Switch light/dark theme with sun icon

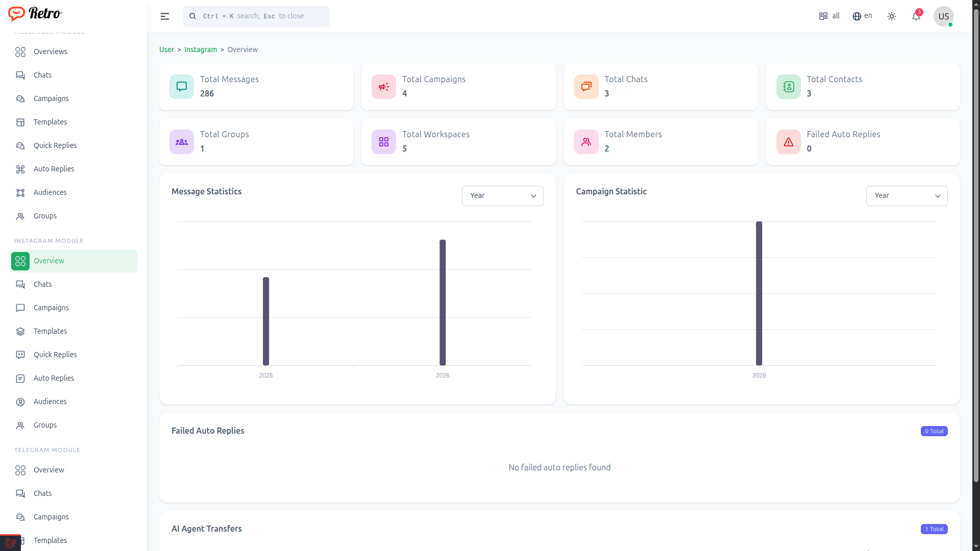coord(891,16)
